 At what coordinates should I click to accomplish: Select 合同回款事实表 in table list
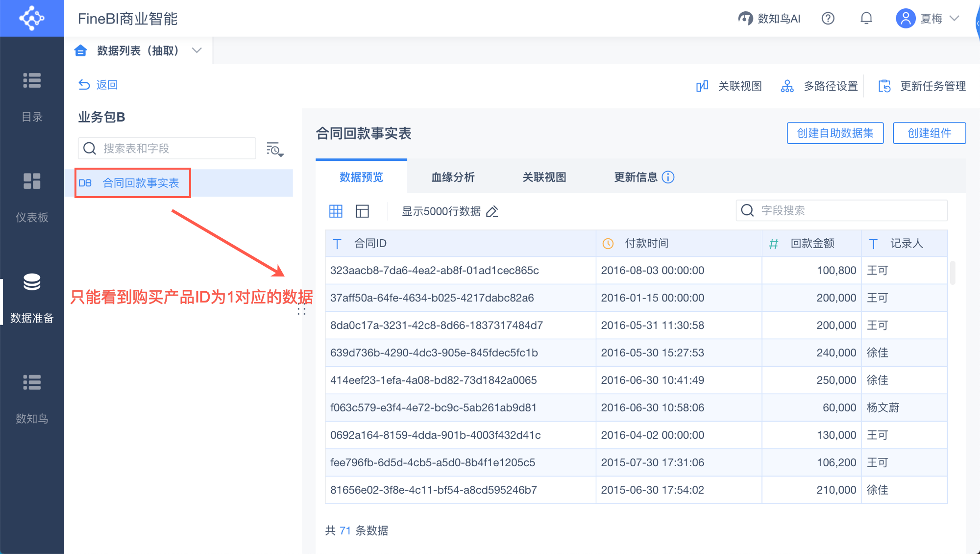click(x=140, y=183)
